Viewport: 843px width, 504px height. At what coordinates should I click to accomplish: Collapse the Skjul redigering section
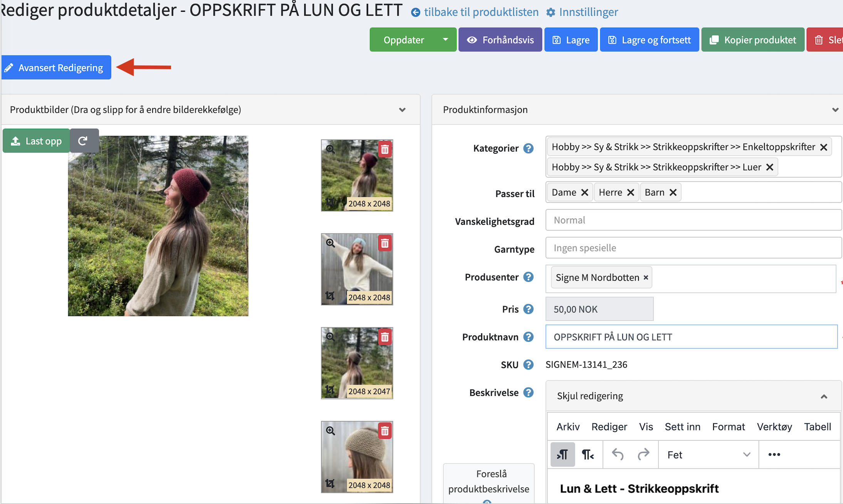pos(824,396)
